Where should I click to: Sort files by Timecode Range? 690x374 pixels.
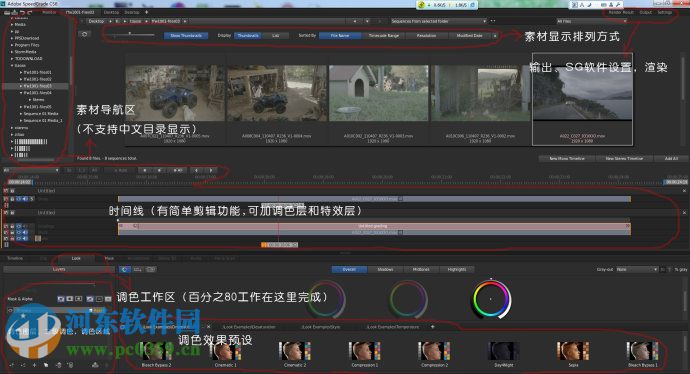tap(383, 36)
